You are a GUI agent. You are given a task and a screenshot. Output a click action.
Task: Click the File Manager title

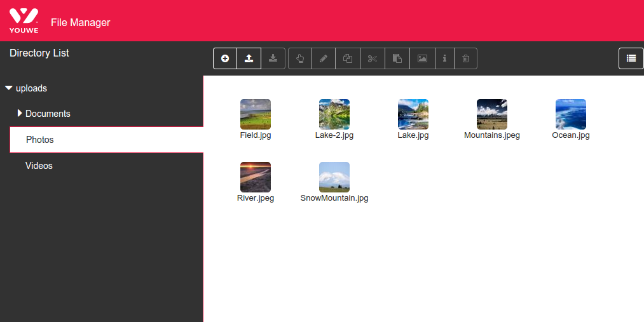[x=81, y=22]
